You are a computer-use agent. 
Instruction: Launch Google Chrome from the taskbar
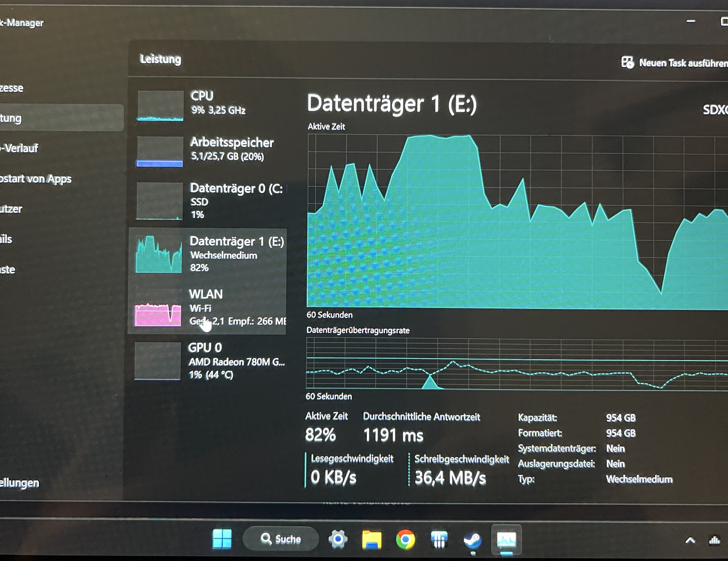(405, 539)
